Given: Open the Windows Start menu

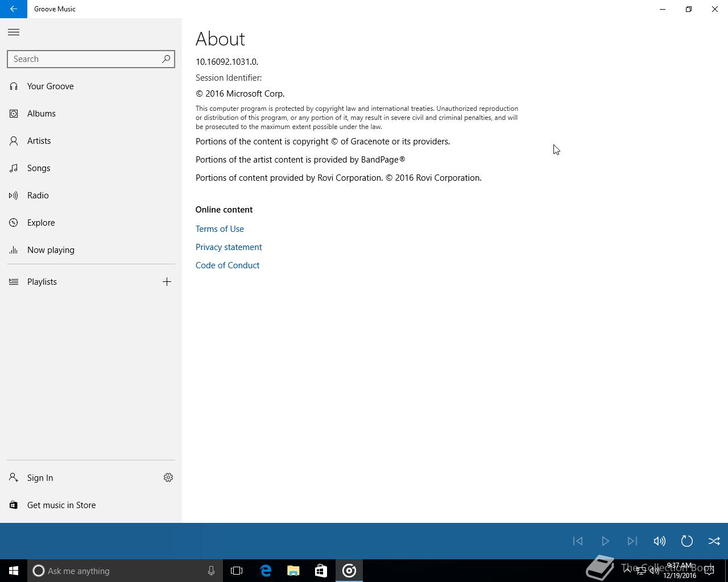Looking at the screenshot, I should 14,571.
